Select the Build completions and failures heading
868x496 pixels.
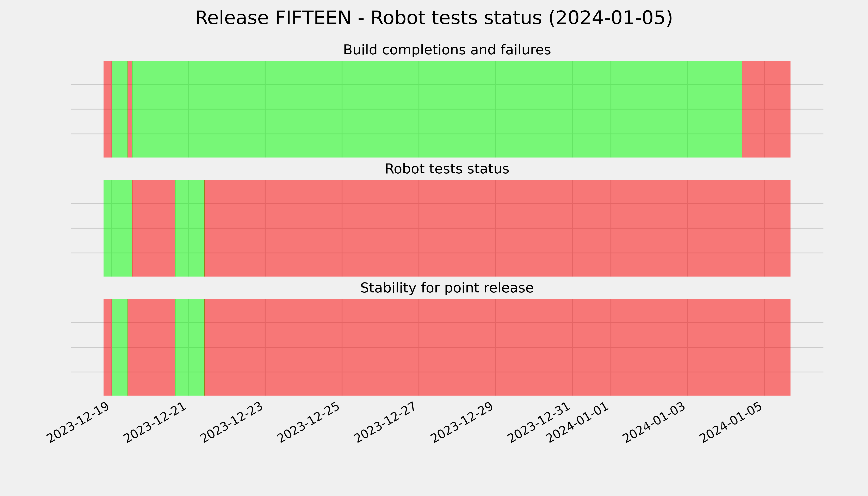tap(447, 50)
